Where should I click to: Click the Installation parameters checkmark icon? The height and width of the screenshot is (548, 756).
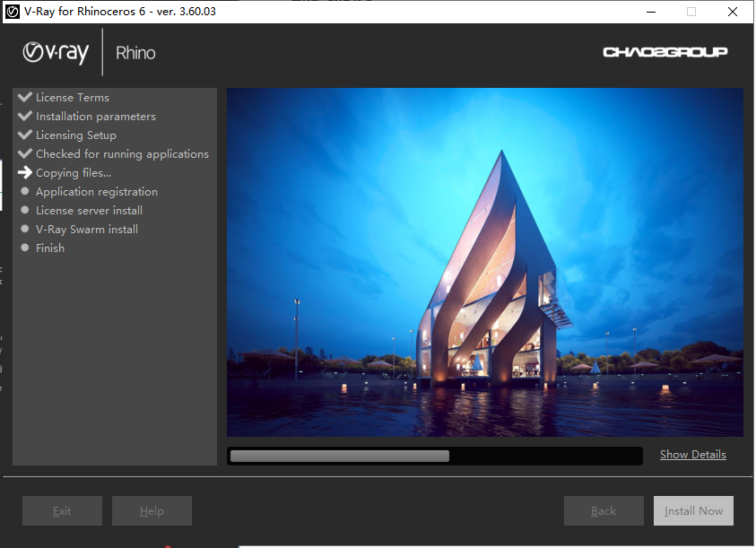(24, 116)
